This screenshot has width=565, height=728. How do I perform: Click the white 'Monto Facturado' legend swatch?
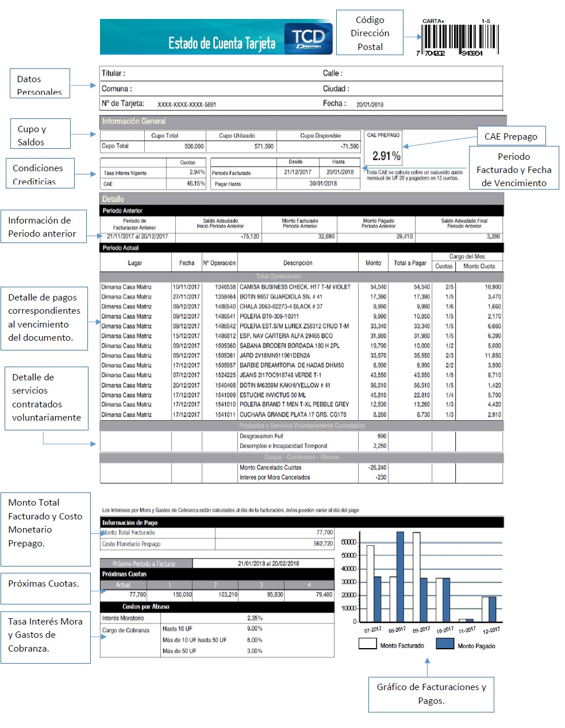click(368, 644)
